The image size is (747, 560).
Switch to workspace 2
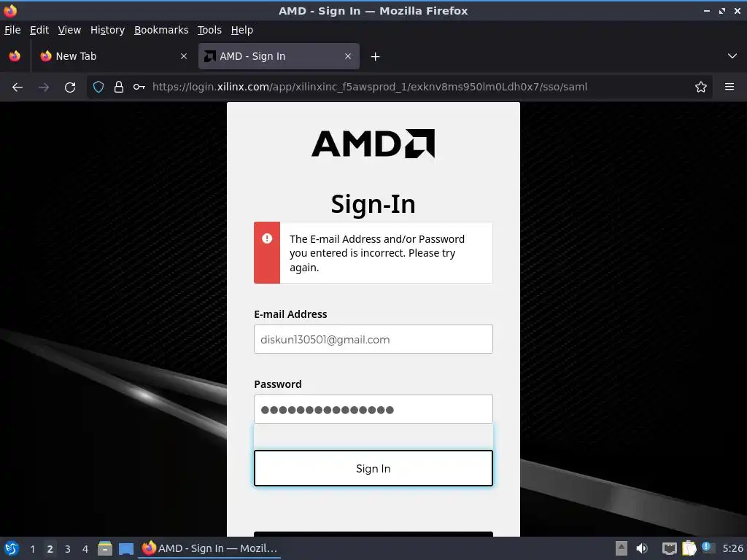(50, 549)
